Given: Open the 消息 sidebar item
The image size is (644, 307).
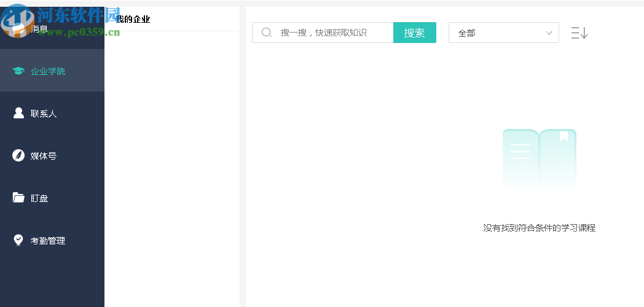Looking at the screenshot, I should click(x=52, y=29).
